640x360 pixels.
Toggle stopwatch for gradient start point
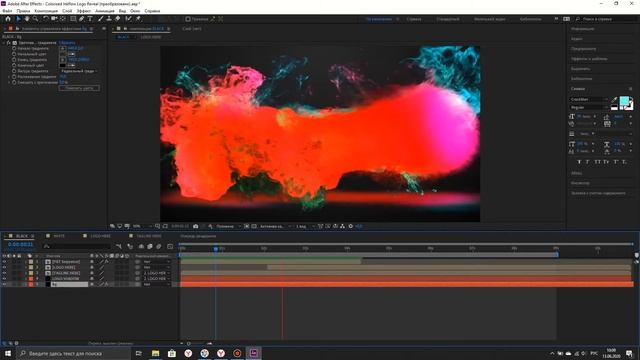tap(14, 48)
